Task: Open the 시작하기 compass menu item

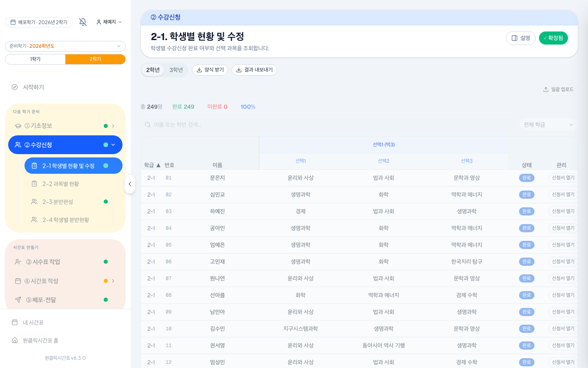Action: (65, 87)
